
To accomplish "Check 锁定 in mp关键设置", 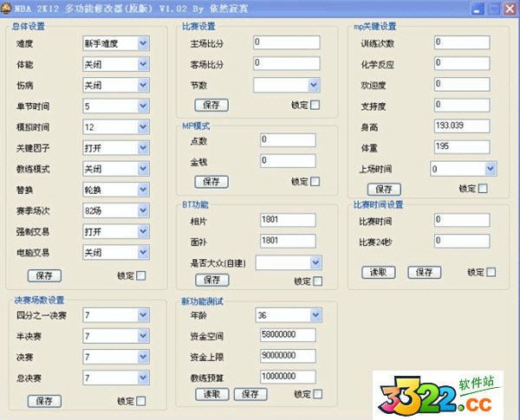I will (x=483, y=189).
